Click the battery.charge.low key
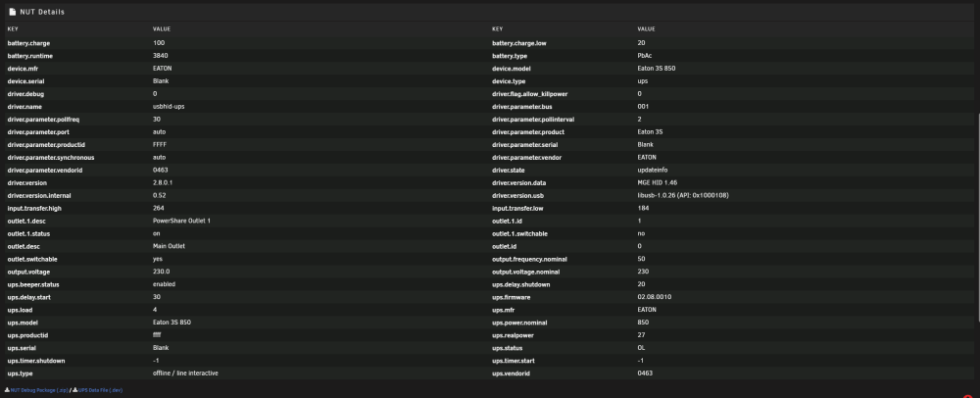The width and height of the screenshot is (980, 398). pyautogui.click(x=518, y=43)
